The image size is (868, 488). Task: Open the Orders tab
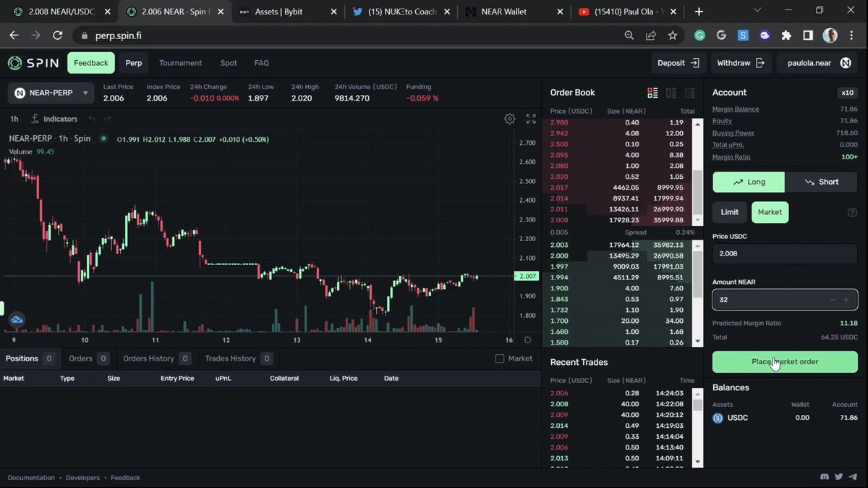pyautogui.click(x=88, y=358)
